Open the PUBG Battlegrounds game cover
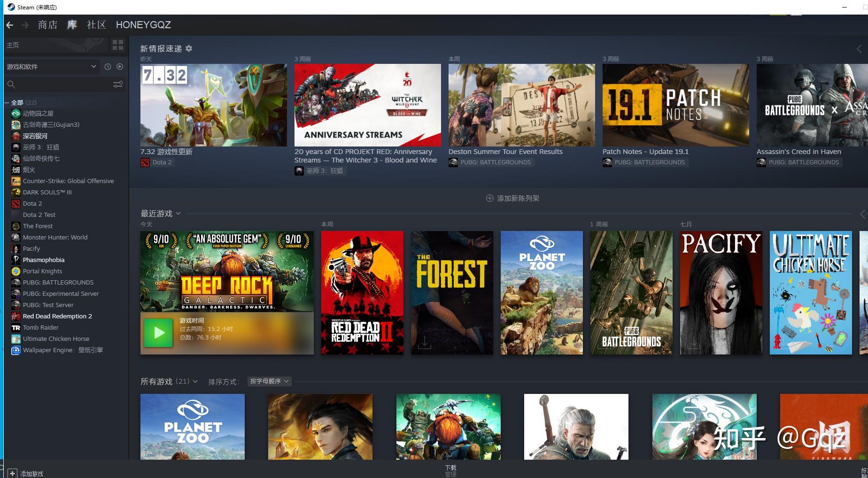 pos(631,293)
